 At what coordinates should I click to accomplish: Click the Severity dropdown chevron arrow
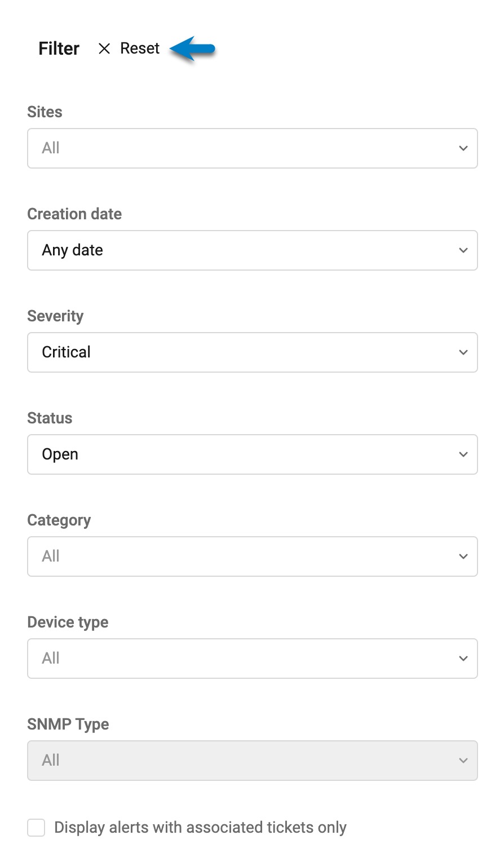[x=463, y=352]
